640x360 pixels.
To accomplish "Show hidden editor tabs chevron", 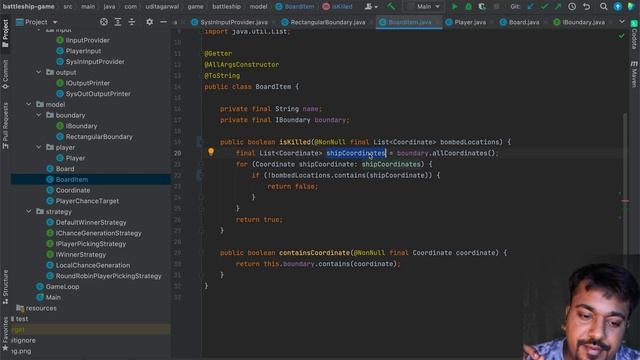I will [622, 22].
